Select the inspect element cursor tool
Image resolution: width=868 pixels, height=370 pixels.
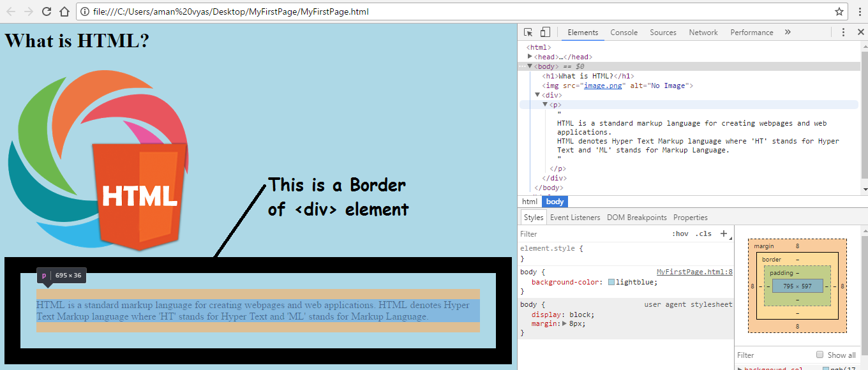[x=528, y=31]
